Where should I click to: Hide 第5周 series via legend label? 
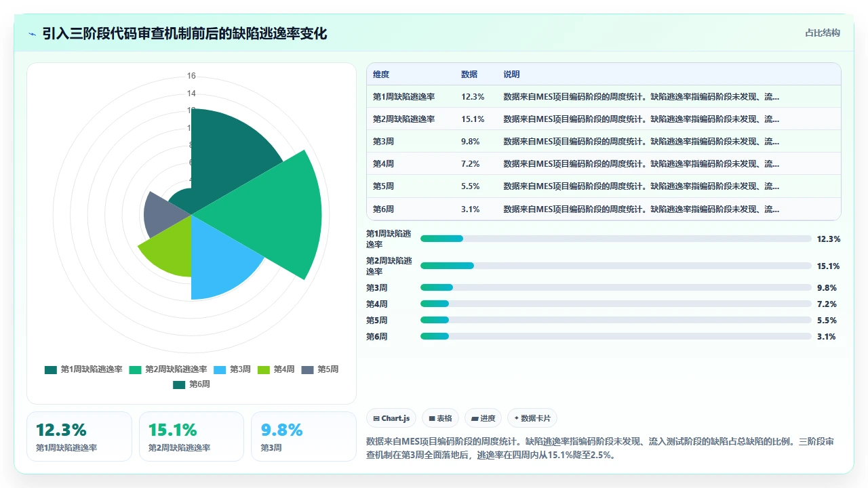328,369
